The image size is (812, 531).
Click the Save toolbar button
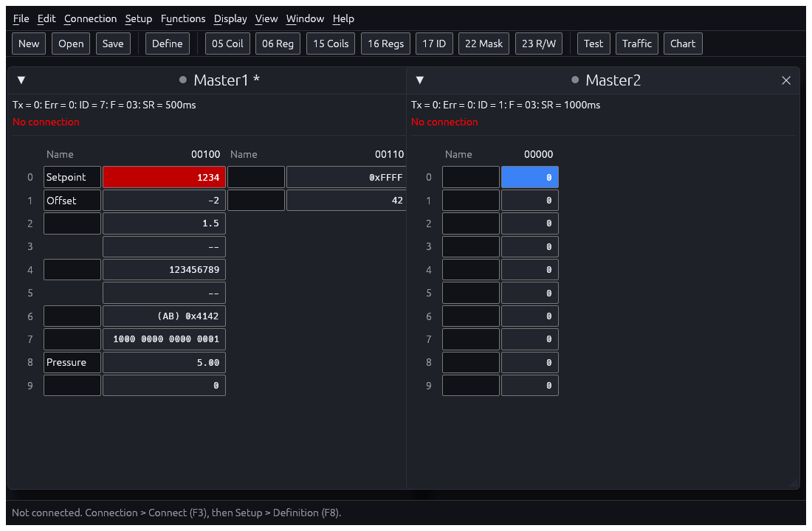(x=113, y=44)
